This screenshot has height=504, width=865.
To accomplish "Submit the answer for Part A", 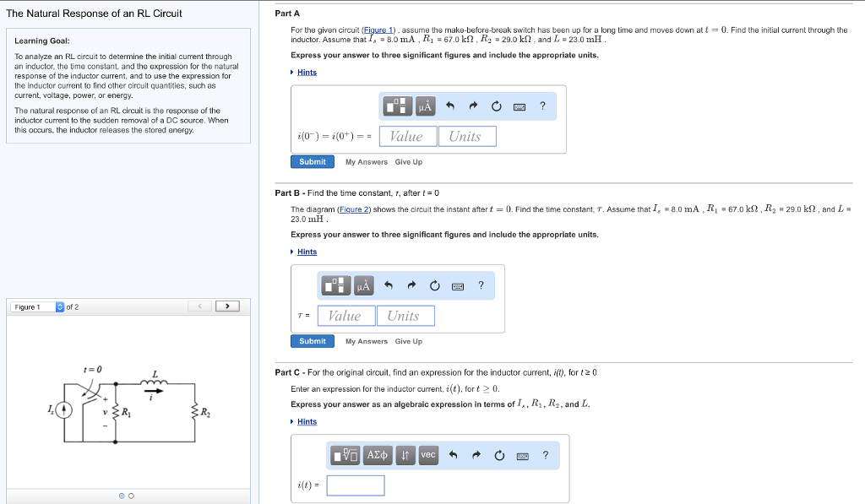I will pyautogui.click(x=312, y=161).
